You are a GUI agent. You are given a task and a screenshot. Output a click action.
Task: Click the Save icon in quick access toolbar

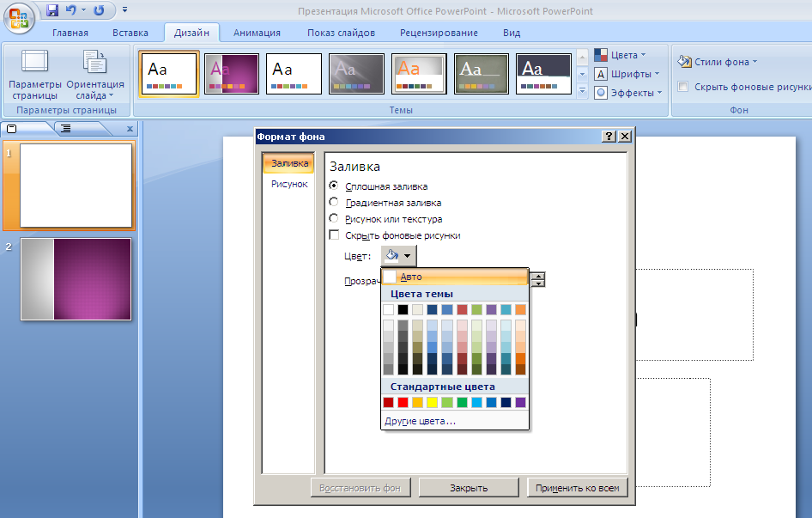tap(52, 9)
